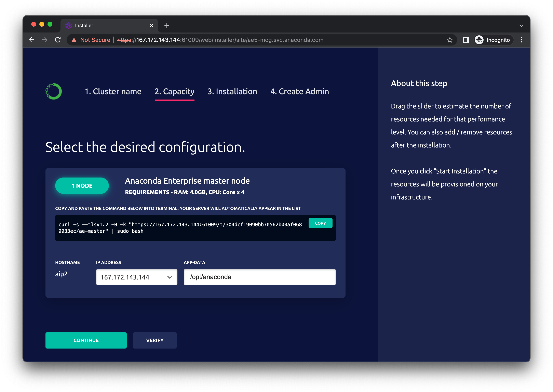Click the 1 NODE button

82,186
